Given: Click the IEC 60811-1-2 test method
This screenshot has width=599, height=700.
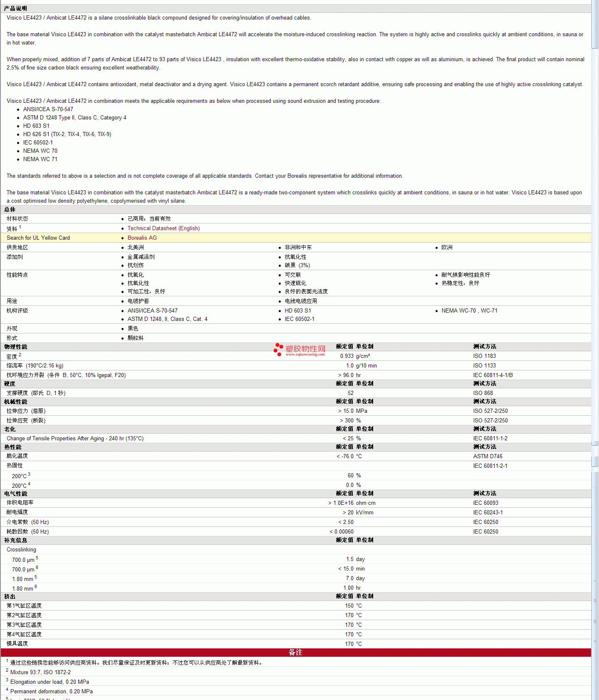Looking at the screenshot, I should 490,438.
